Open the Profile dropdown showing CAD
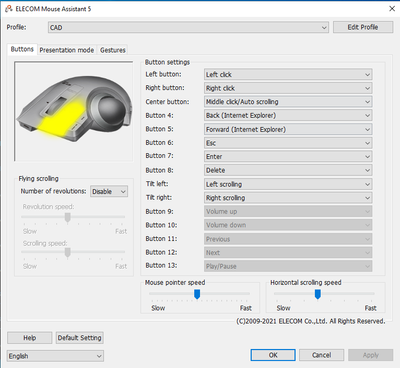The height and width of the screenshot is (368, 400). (x=188, y=27)
